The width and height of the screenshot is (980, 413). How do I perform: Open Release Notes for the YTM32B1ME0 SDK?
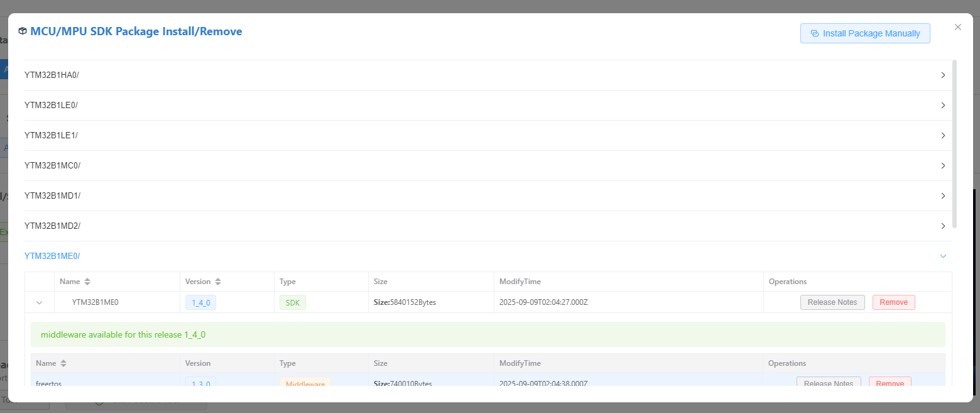point(832,302)
